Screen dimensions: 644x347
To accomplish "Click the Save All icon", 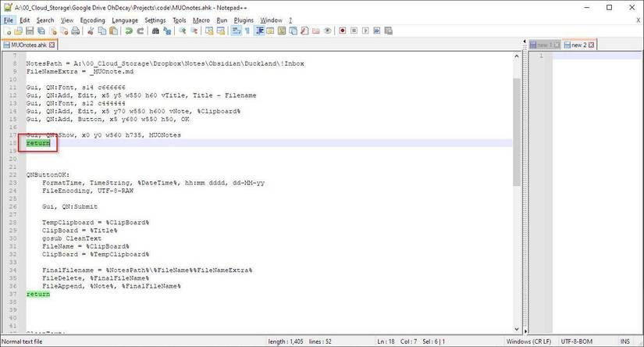I will [41, 30].
